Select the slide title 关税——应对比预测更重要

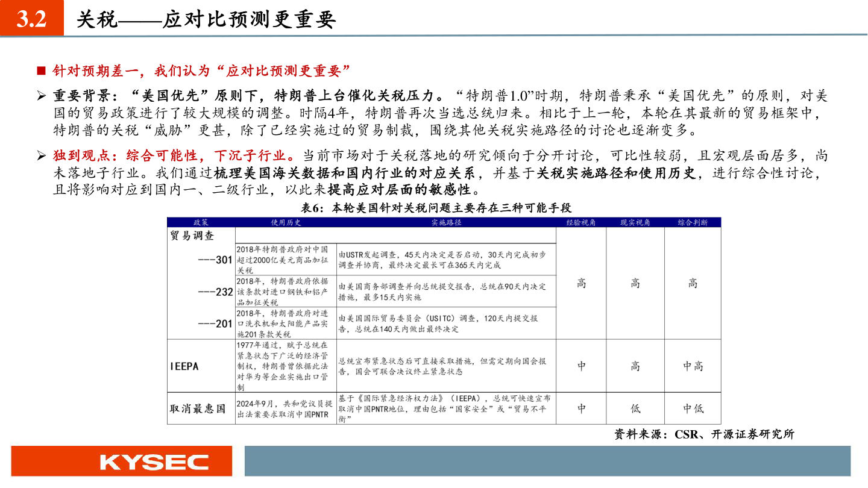tap(206, 20)
